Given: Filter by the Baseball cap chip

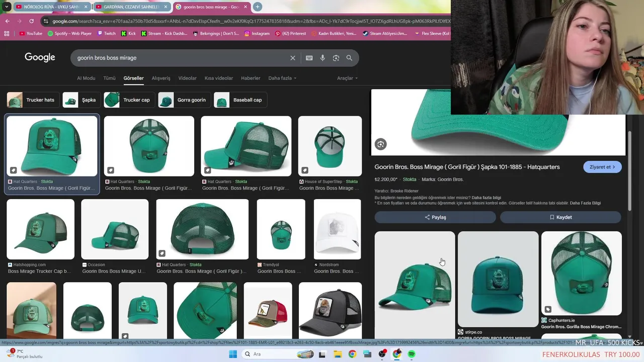Looking at the screenshot, I should [x=240, y=100].
